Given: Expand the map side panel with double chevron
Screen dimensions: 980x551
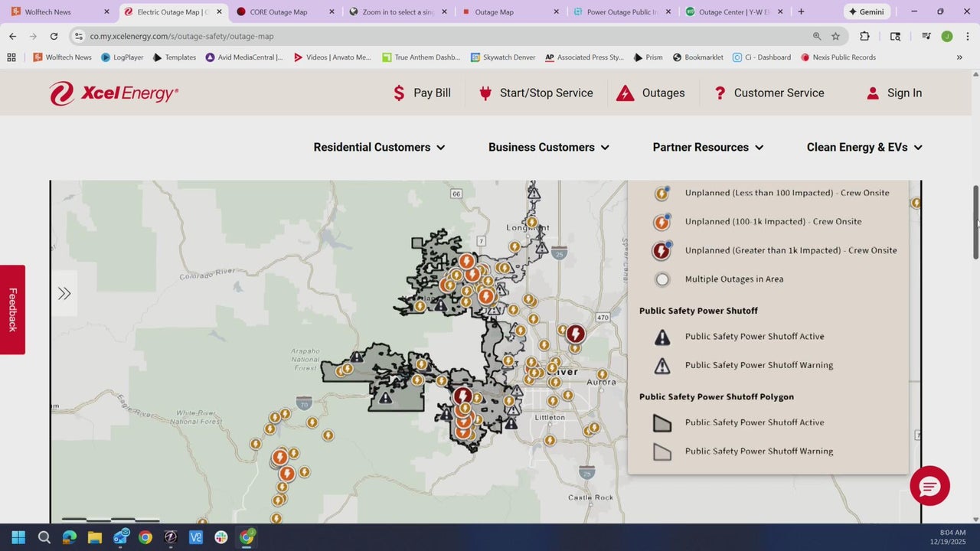Looking at the screenshot, I should click(64, 294).
